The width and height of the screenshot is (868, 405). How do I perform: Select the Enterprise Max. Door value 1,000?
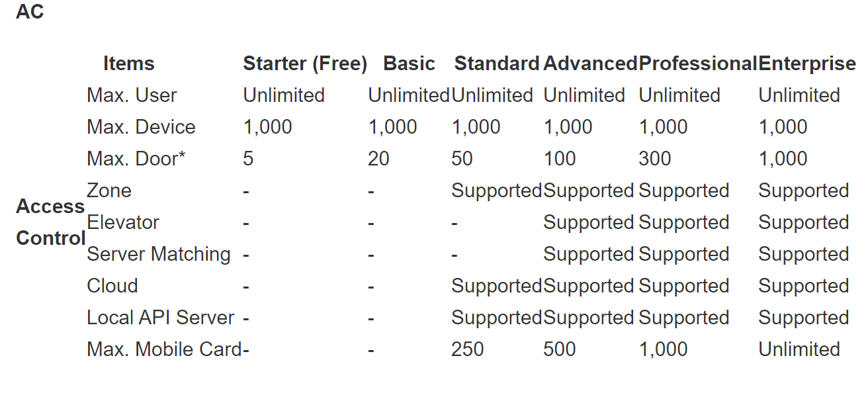[783, 159]
